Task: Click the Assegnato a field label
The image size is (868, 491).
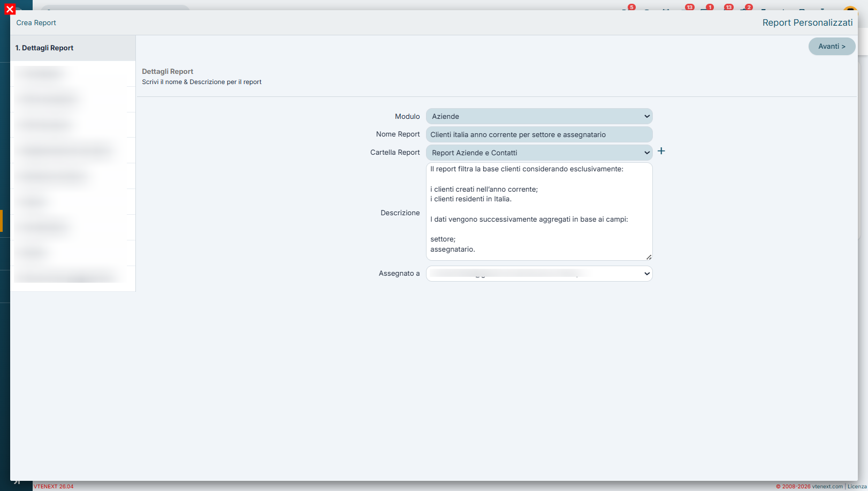Action: (x=399, y=274)
